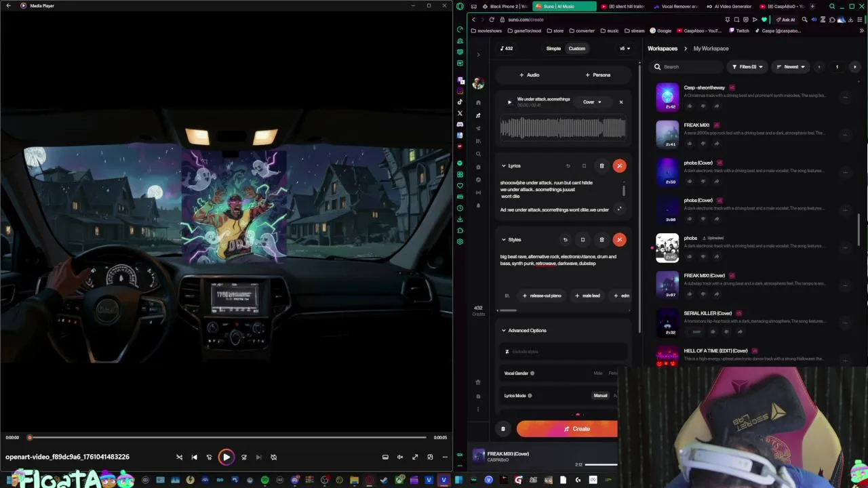Play the 'We under attack' uploaded audio
Image resolution: width=868 pixels, height=488 pixels.
pos(509,102)
